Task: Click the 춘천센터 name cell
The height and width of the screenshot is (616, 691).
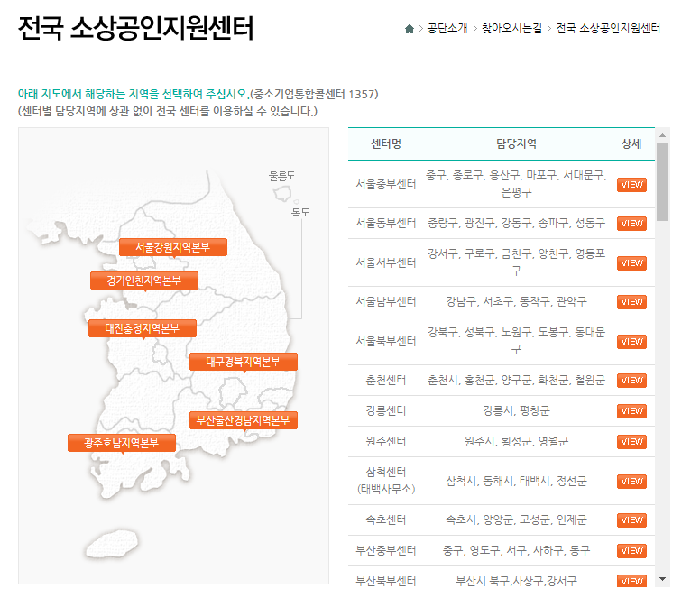Action: (x=386, y=381)
